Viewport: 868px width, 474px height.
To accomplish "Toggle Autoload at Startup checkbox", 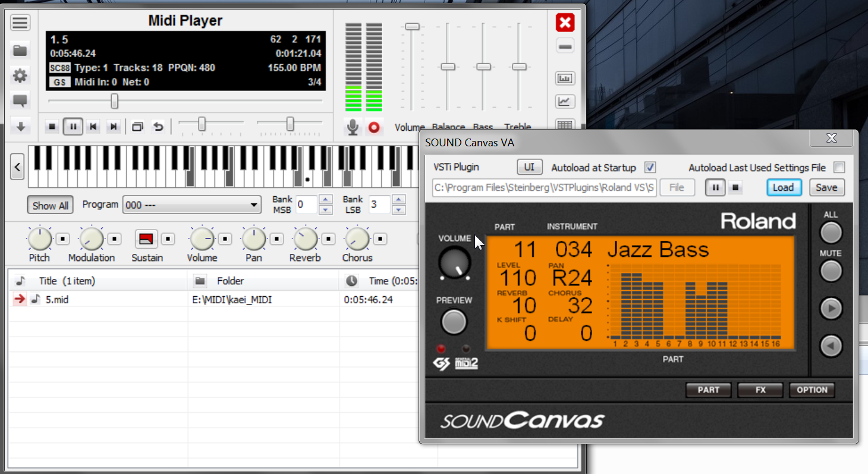I will pyautogui.click(x=650, y=168).
